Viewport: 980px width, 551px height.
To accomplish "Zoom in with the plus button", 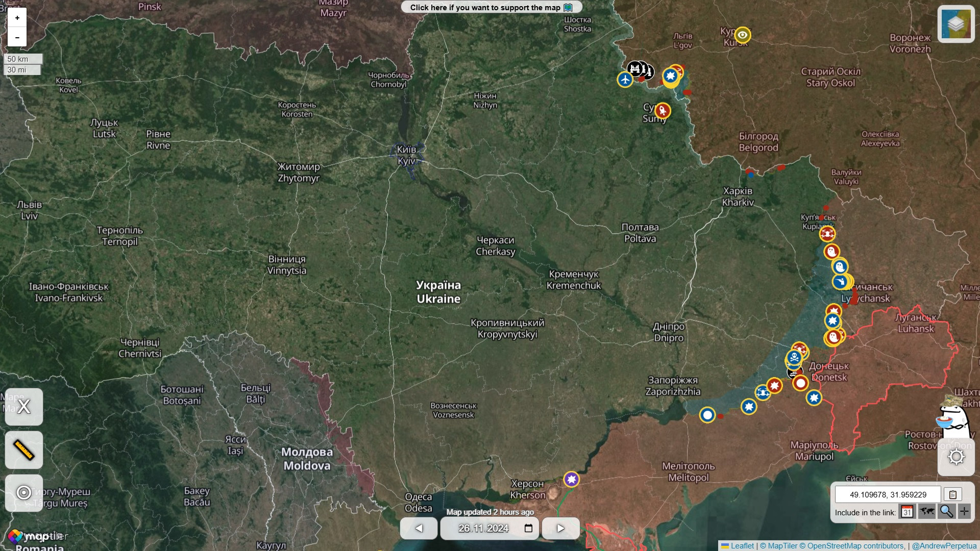I will coord(17,18).
